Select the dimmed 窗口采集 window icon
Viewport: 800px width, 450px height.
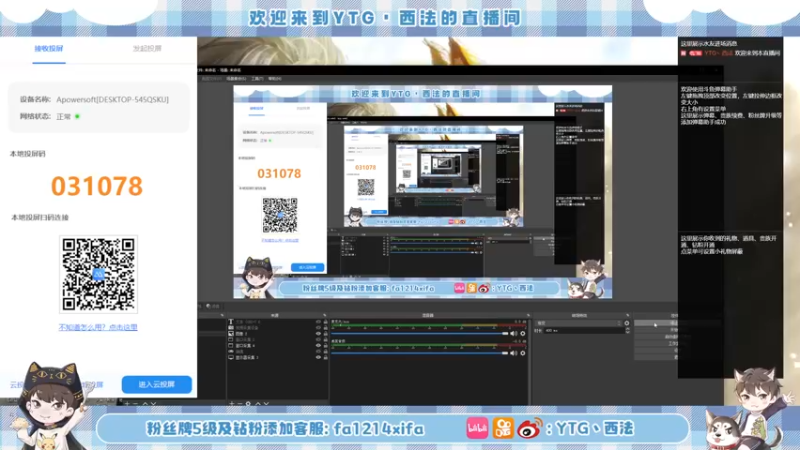pos(231,339)
